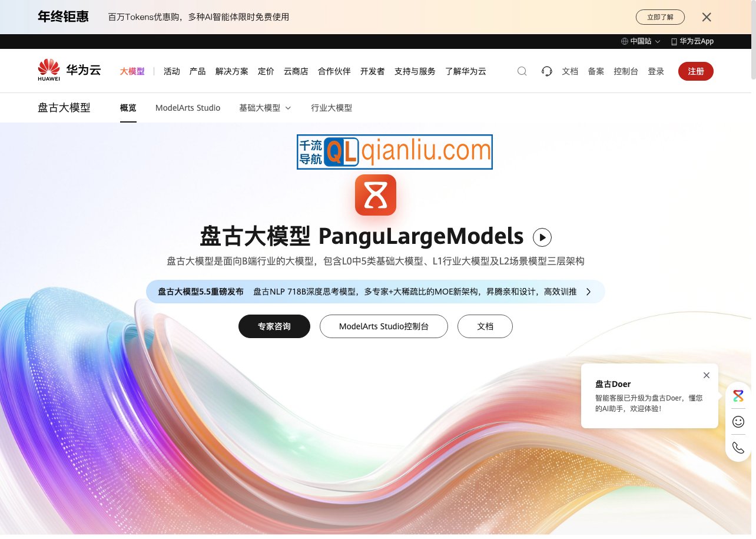Click the smiley feedback icon on right sidebar

738,422
